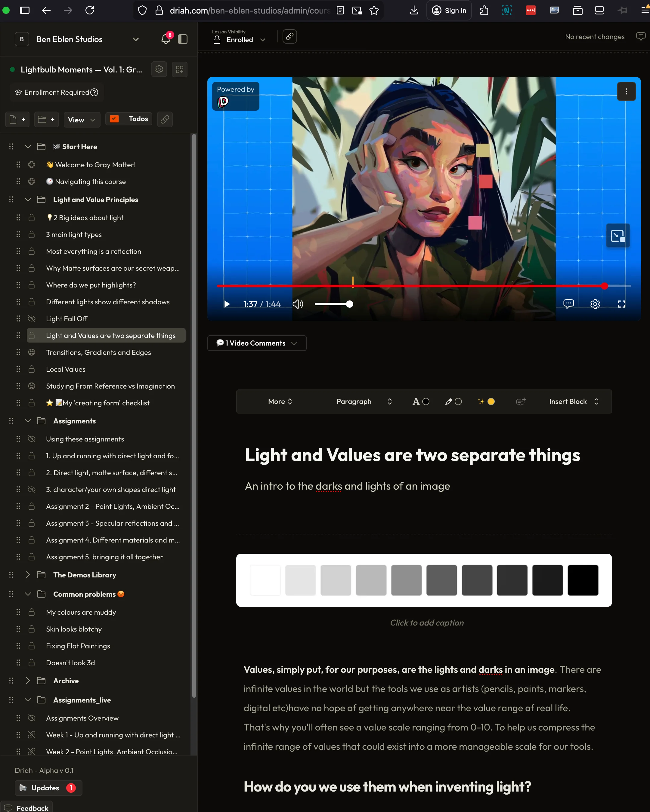Open the notifications bell
This screenshot has height=812, width=650.
[x=166, y=39]
